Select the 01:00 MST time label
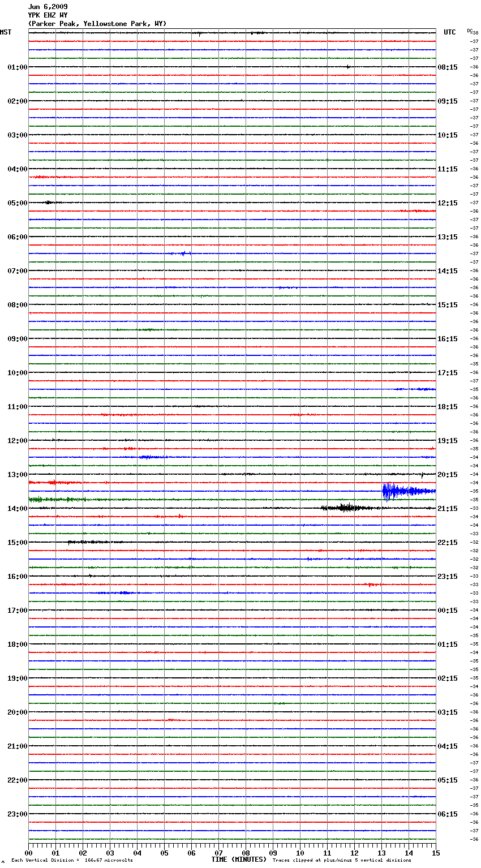Screen dimensions: 481x868 pyautogui.click(x=17, y=67)
